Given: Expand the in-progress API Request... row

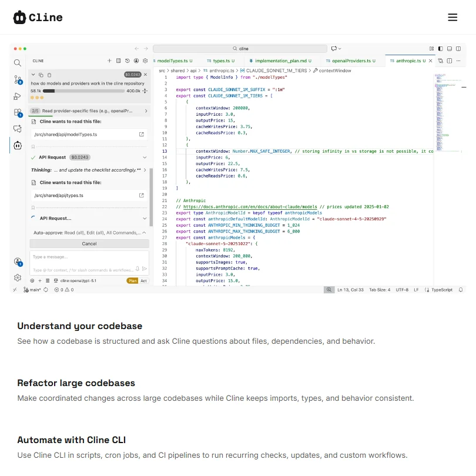Looking at the screenshot, I should [89, 218].
